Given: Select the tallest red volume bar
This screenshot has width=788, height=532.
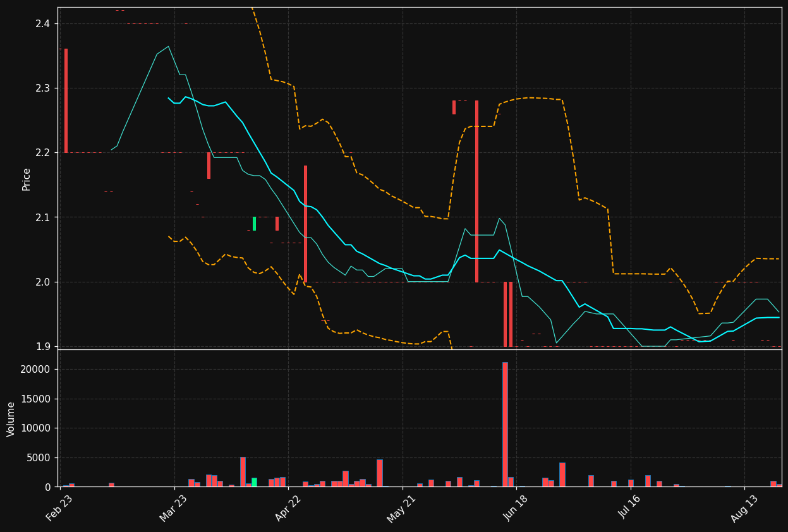Looking at the screenshot, I should coord(505,425).
